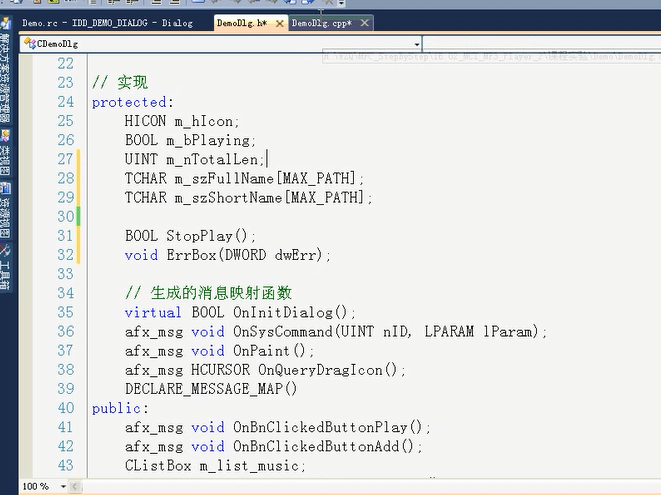Screen dimensions: 661x495
Task: Click the comment '// 实现' on line 23
Action: [120, 83]
